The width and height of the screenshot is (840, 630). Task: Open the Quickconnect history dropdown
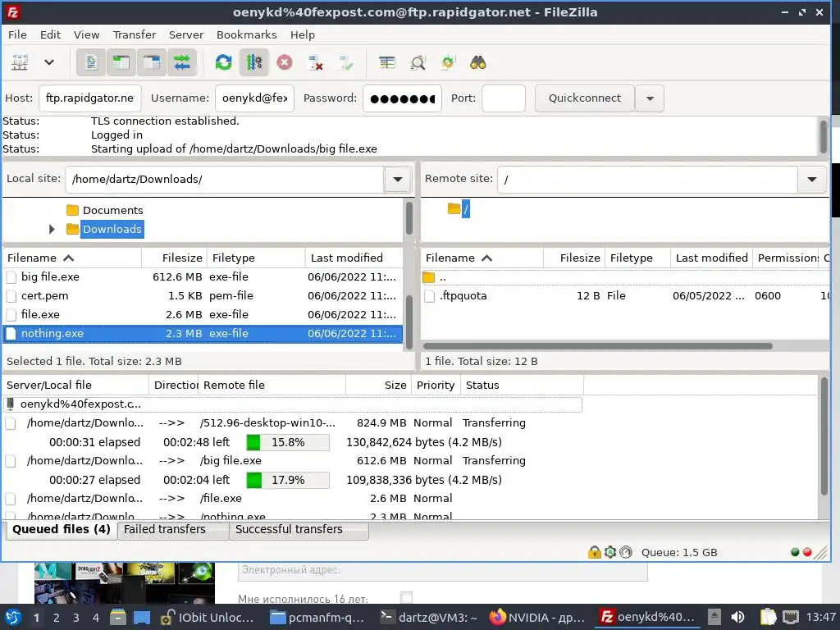coord(650,98)
